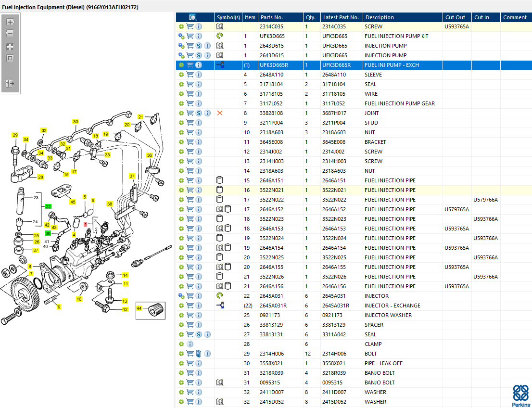The width and height of the screenshot is (532, 408).
Task: Click the green arrow symbol for FUEL INJECTION PUMP KIT
Action: coord(220,36)
